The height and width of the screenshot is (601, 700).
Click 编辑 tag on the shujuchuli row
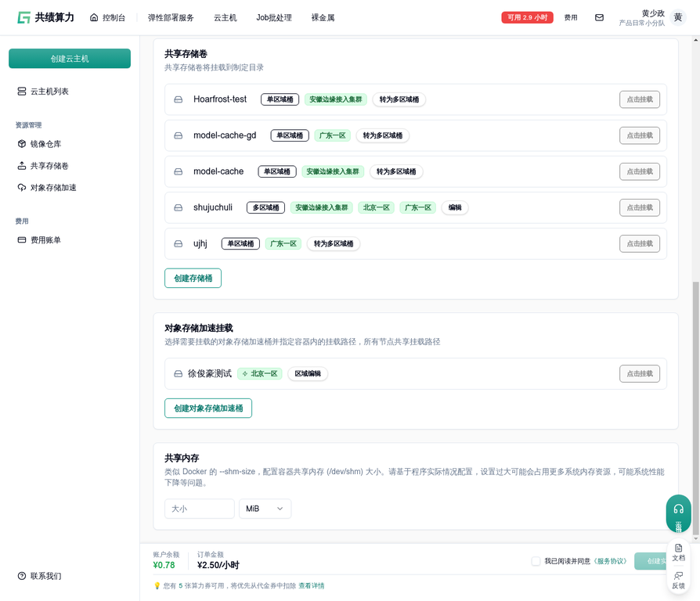pos(455,207)
